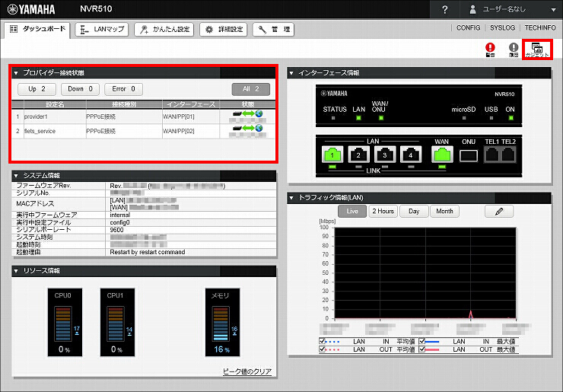Toggle LAN IN 最大値 checkbox
This screenshot has width=563, height=392.
422,341
